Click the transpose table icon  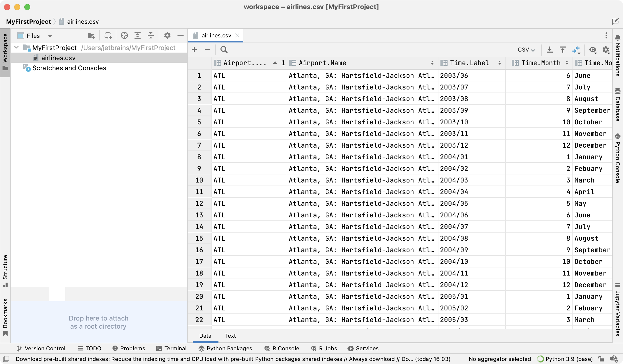(x=576, y=50)
